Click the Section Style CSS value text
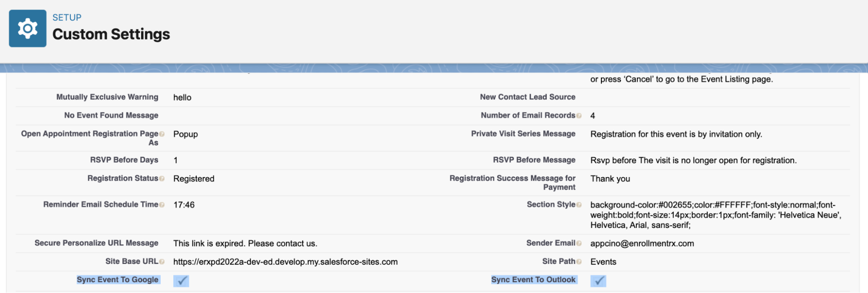Image resolution: width=868 pixels, height=293 pixels. tap(712, 215)
